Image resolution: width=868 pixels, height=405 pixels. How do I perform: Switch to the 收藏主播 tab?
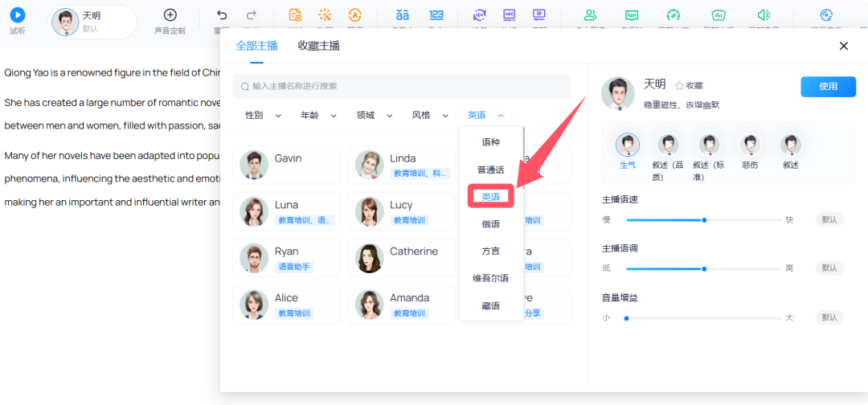[x=318, y=46]
